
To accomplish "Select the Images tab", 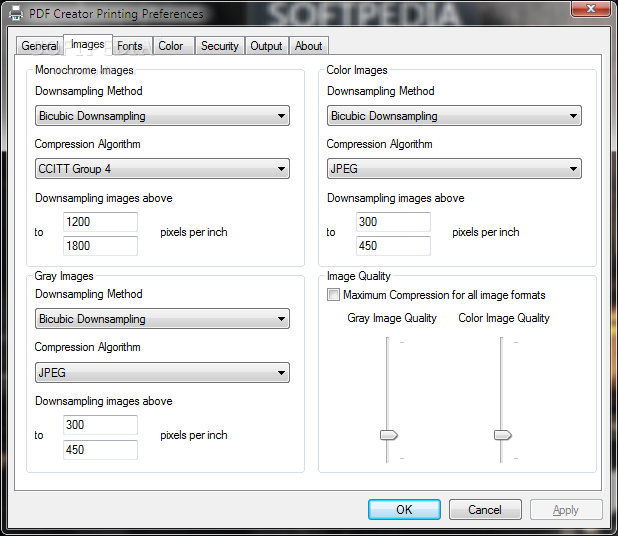I will point(87,44).
